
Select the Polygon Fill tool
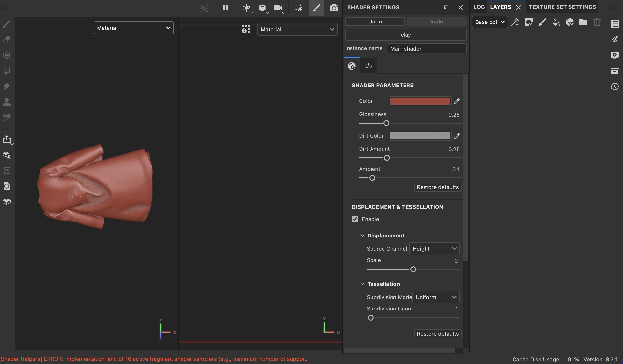[7, 71]
